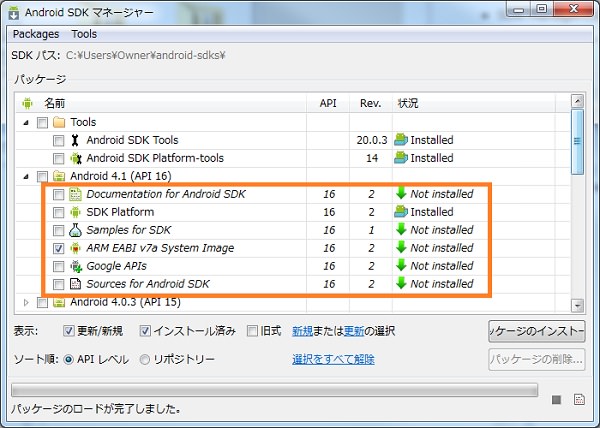Click the パッケージの削除 button
600x428 pixels.
(x=536, y=360)
